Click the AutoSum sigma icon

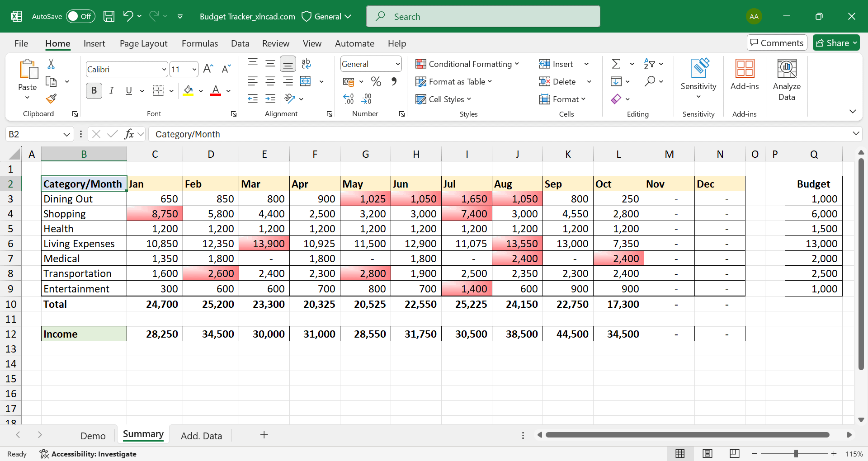(x=616, y=64)
